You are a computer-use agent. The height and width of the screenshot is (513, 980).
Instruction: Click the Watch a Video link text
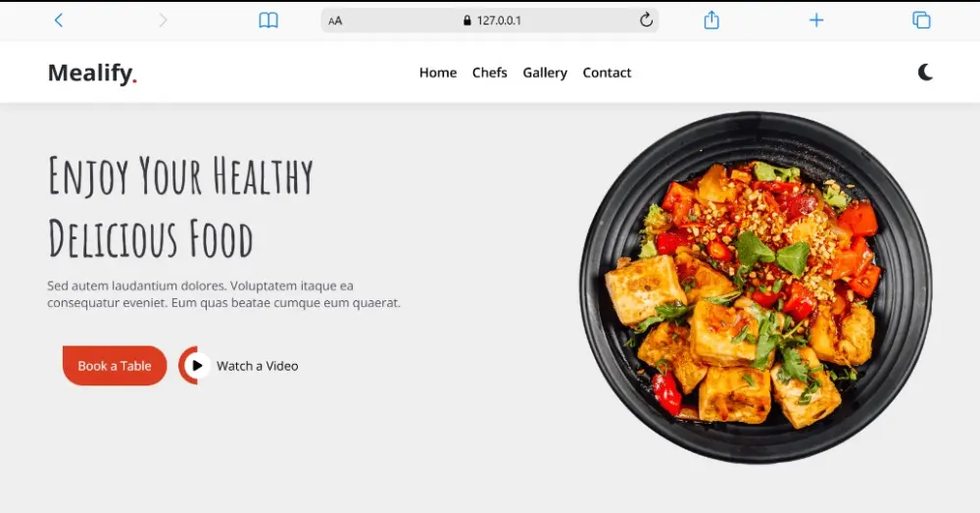click(257, 366)
